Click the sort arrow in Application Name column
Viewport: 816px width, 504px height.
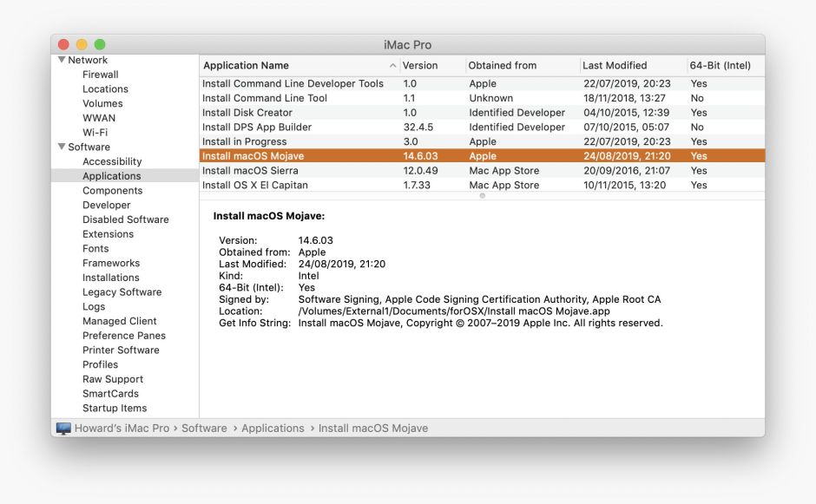[392, 66]
